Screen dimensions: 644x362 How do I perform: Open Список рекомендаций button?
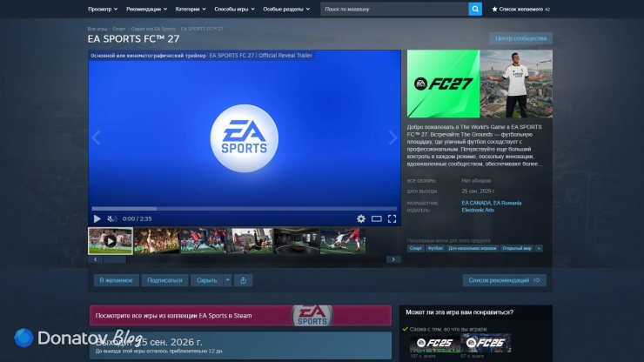(x=505, y=280)
